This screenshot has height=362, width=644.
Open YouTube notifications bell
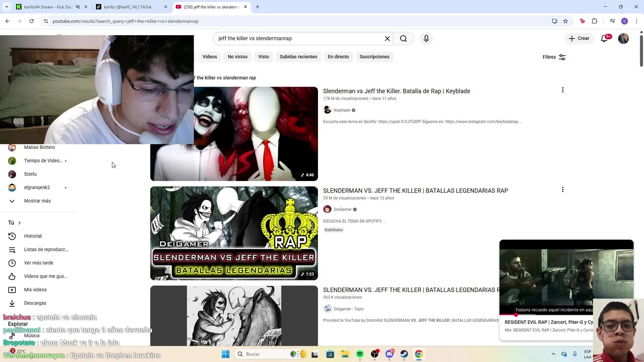605,38
